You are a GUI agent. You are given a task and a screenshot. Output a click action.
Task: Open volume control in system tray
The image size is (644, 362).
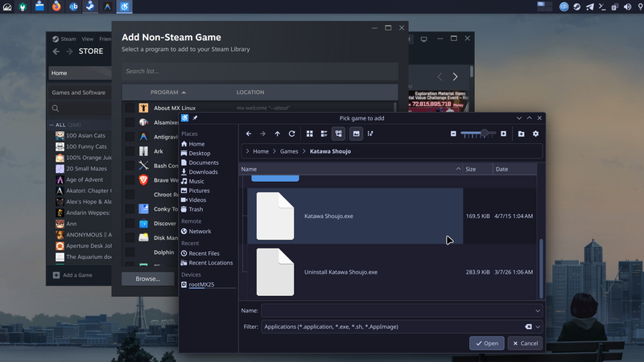[627, 6]
